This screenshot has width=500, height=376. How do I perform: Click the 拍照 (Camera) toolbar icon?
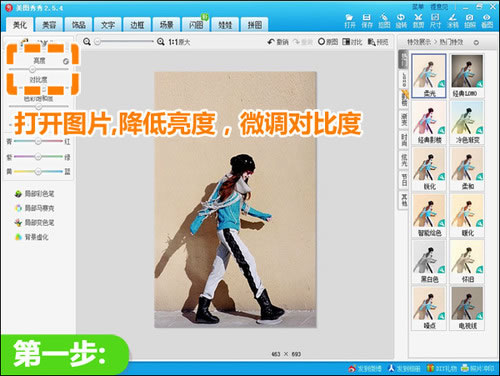pos(470,21)
